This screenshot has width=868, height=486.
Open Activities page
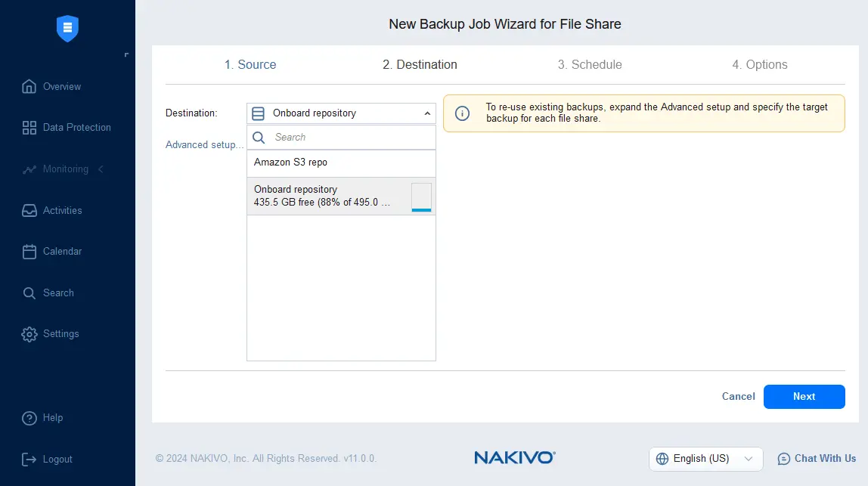[x=63, y=210]
